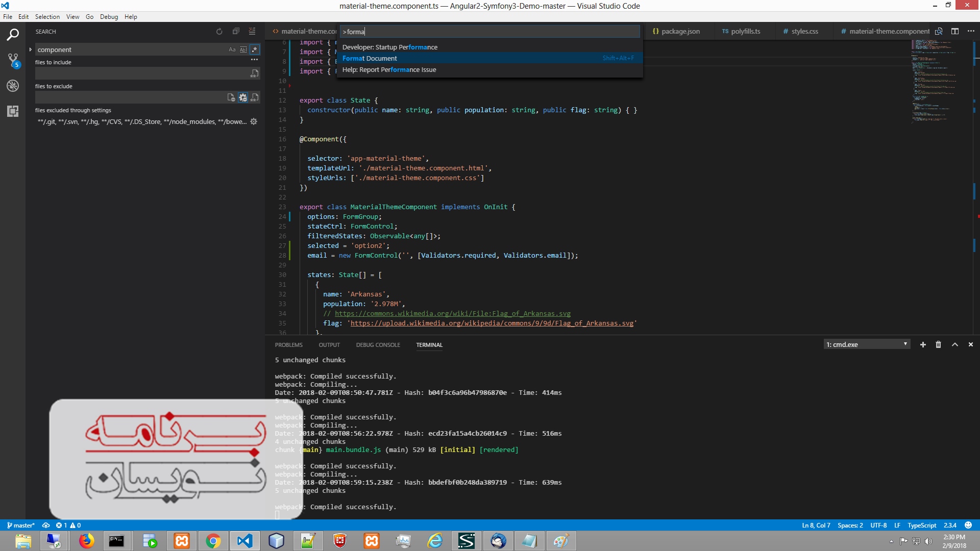Toggle match case in the search box
Viewport: 980px width, 551px height.
click(232, 49)
